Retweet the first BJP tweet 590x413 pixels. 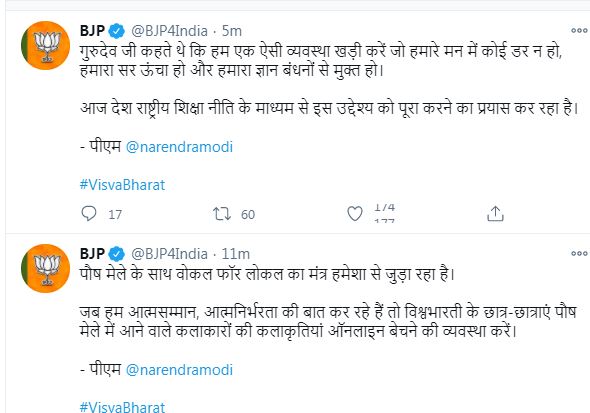(x=222, y=214)
